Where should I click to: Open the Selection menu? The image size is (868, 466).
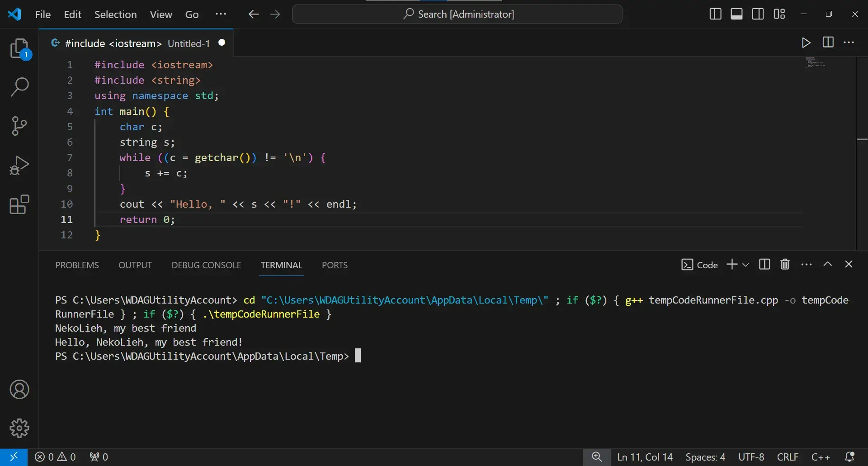coord(115,14)
